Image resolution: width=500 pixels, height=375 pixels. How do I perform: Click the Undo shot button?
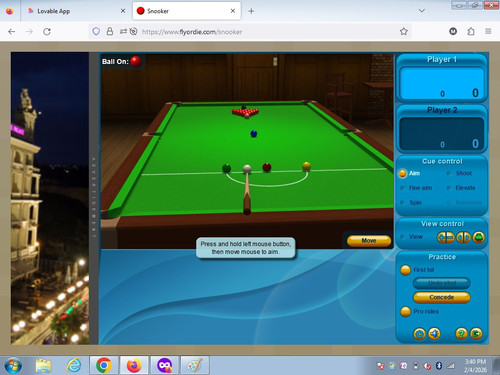[442, 283]
